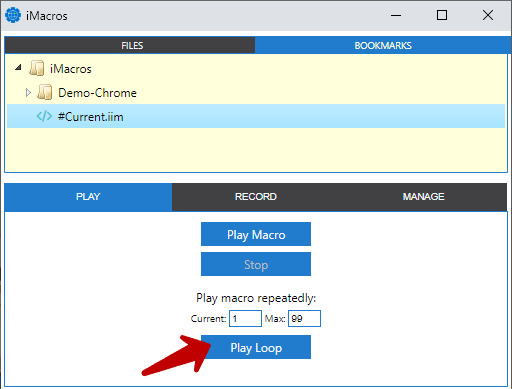
Task: Focus the Current loop number field
Action: pyautogui.click(x=245, y=319)
